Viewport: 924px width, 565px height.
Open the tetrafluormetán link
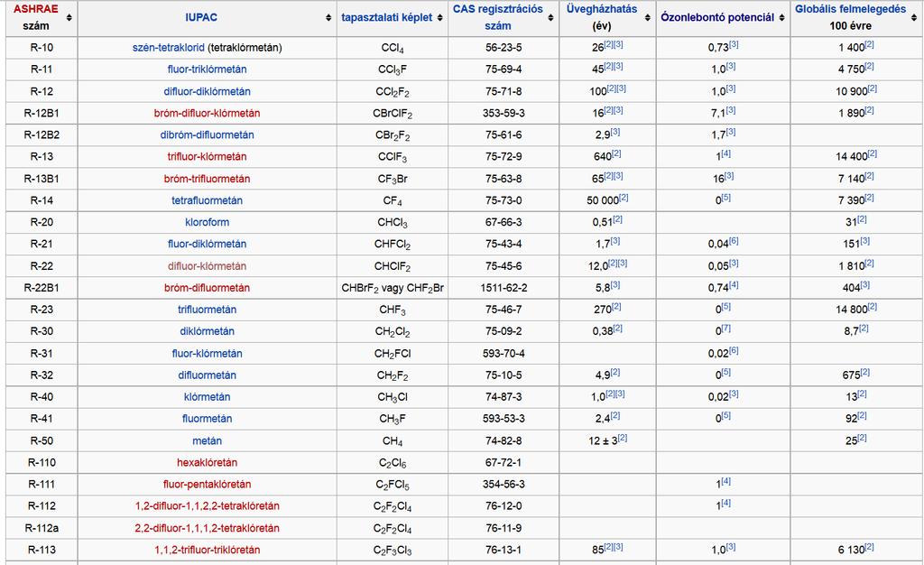pos(207,200)
